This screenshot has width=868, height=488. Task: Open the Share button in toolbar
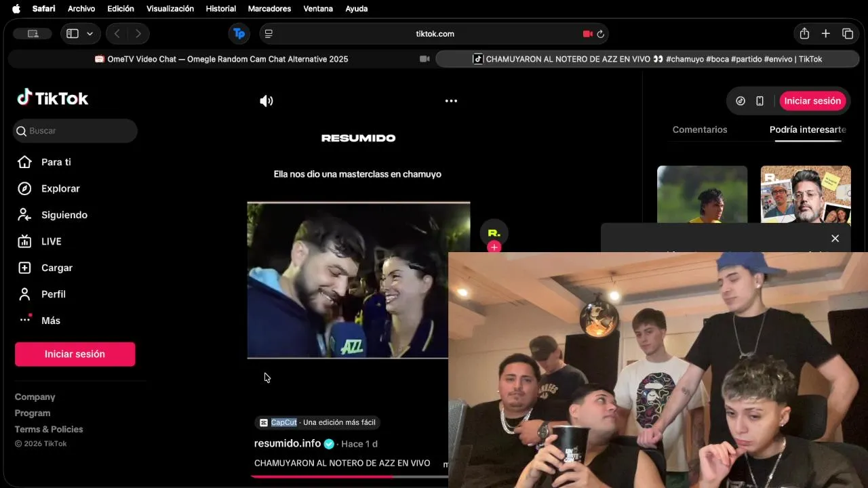pos(804,34)
